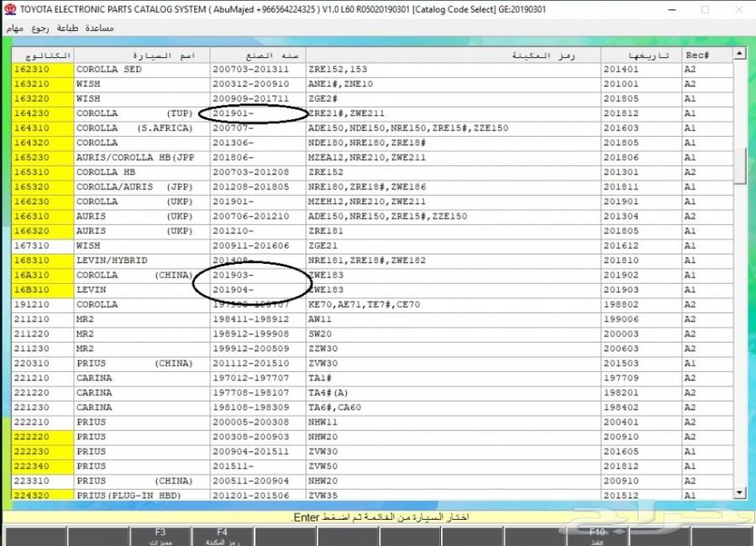The width and height of the screenshot is (756, 546).
Task: Open the مساعدة menu
Action: (99, 28)
